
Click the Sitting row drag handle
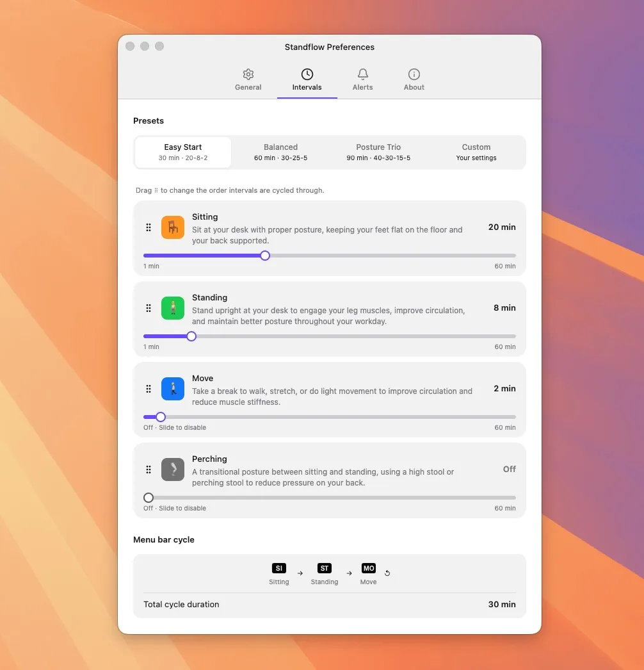[x=148, y=227]
